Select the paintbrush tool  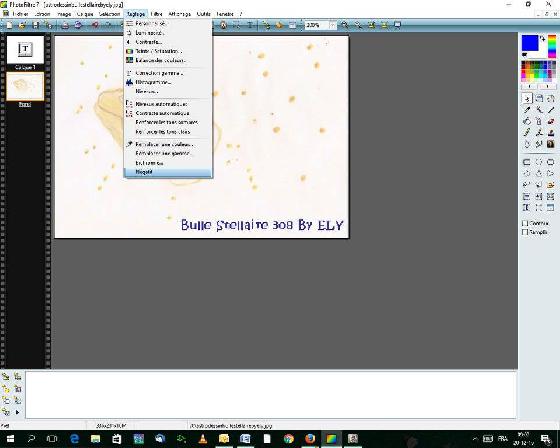[x=527, y=133]
